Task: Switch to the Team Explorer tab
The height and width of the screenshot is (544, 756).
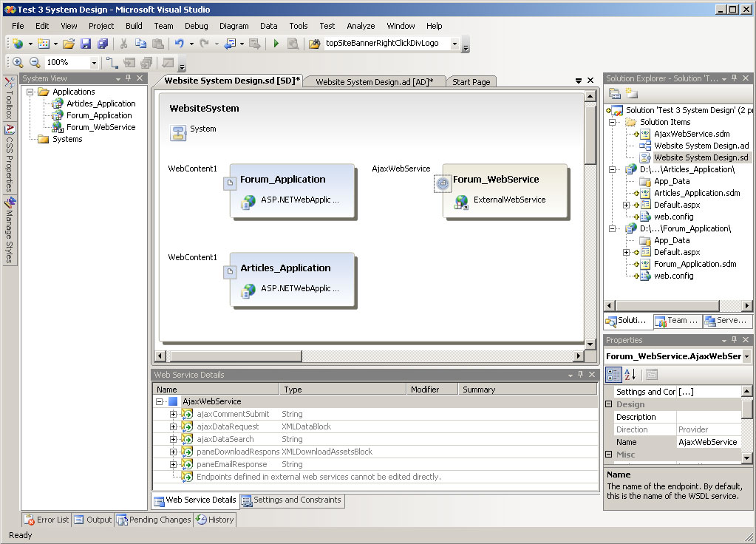Action: [678, 321]
